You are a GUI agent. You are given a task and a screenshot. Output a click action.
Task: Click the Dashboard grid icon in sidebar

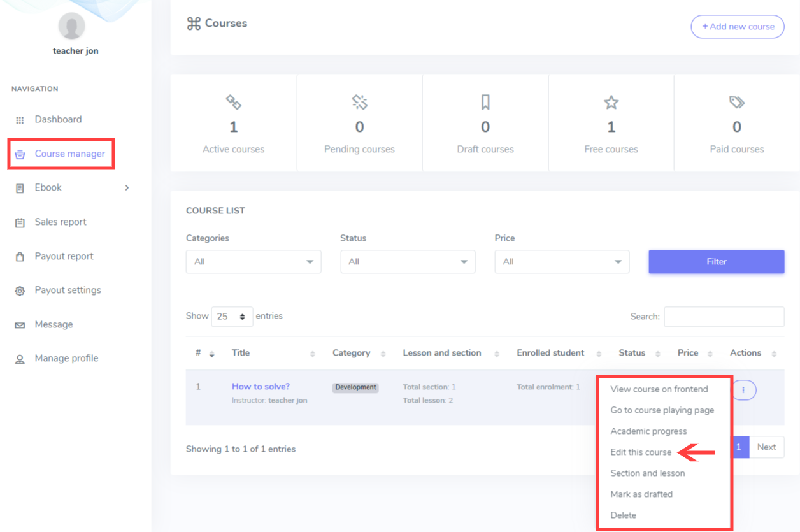[20, 120]
